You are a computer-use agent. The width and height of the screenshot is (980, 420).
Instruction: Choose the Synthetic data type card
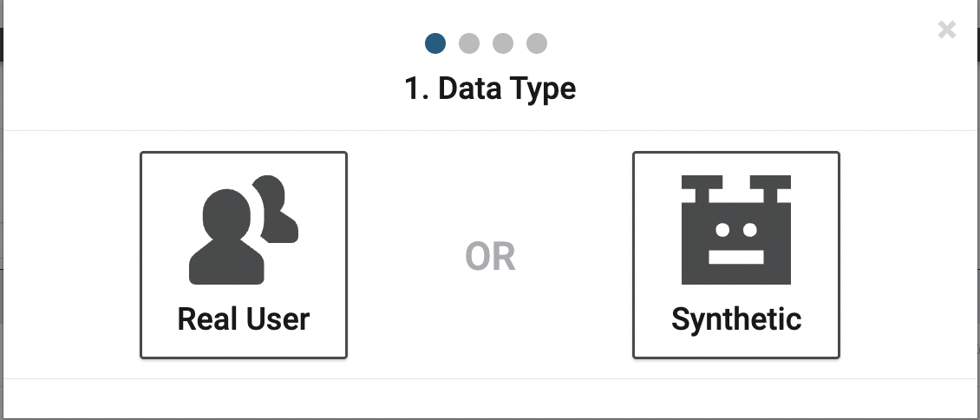pyautogui.click(x=736, y=255)
